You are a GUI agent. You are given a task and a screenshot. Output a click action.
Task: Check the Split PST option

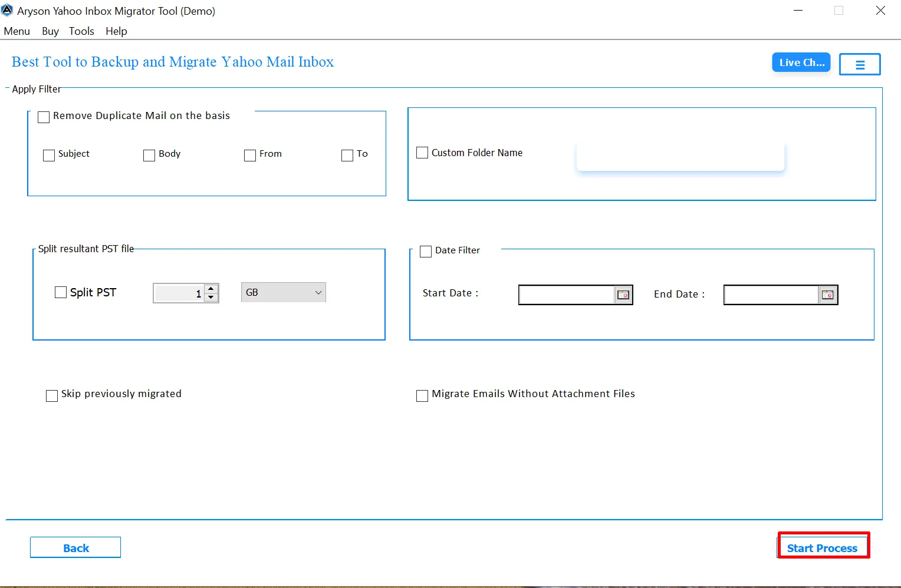point(61,292)
